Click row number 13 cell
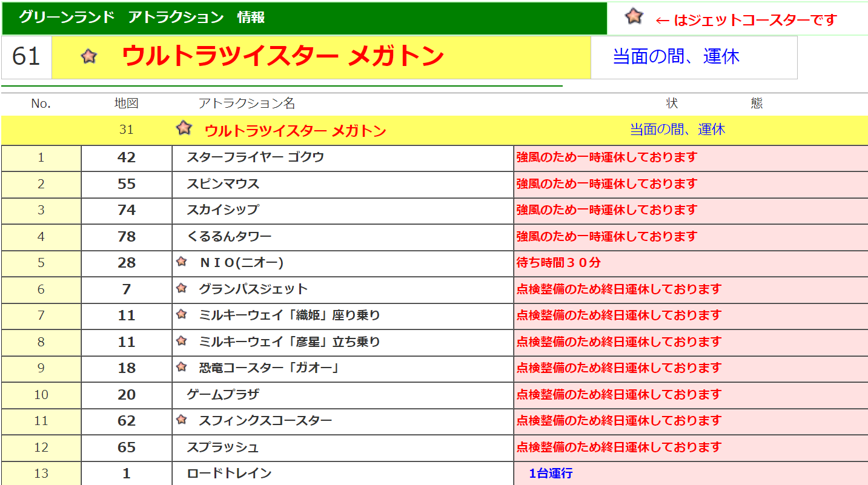Screen dimensions: 868x485 [41, 473]
